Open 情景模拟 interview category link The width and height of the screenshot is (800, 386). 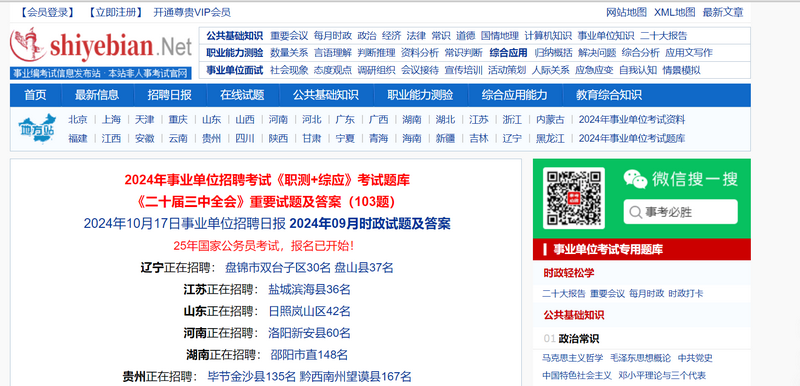(681, 70)
